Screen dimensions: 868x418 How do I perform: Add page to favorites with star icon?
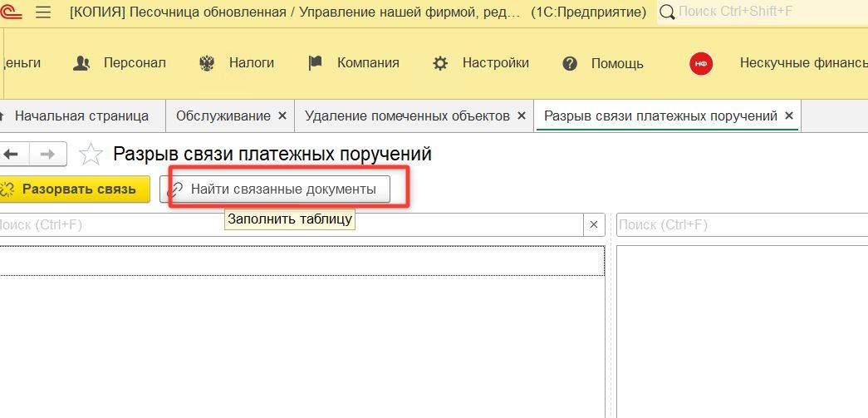(x=91, y=155)
